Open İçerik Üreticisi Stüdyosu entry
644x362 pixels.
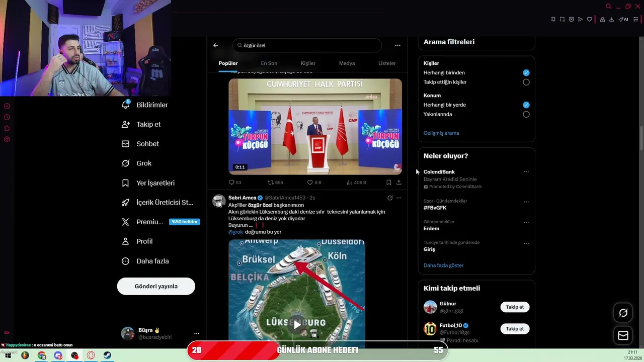(157, 203)
